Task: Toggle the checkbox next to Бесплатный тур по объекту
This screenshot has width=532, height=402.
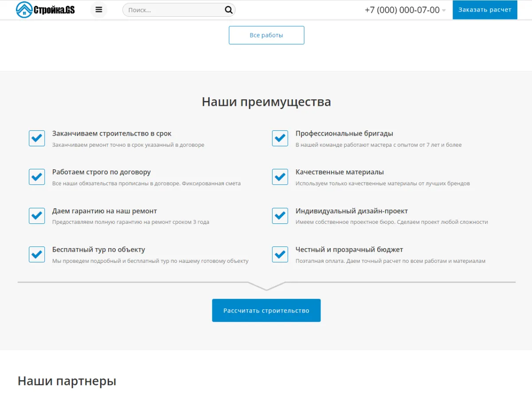Action: tap(37, 254)
